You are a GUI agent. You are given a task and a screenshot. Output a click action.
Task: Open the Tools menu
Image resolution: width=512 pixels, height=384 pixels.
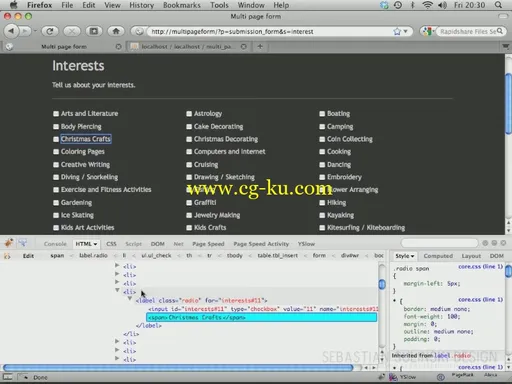[x=219, y=5]
